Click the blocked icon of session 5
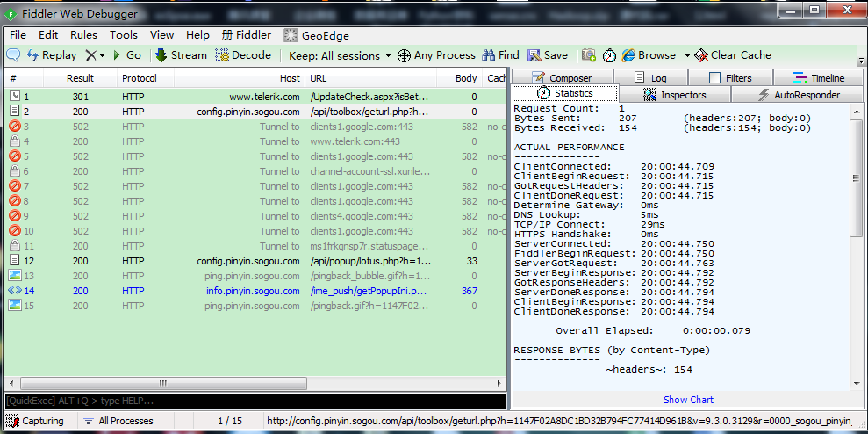Viewport: 868px width, 434px height. tap(15, 156)
